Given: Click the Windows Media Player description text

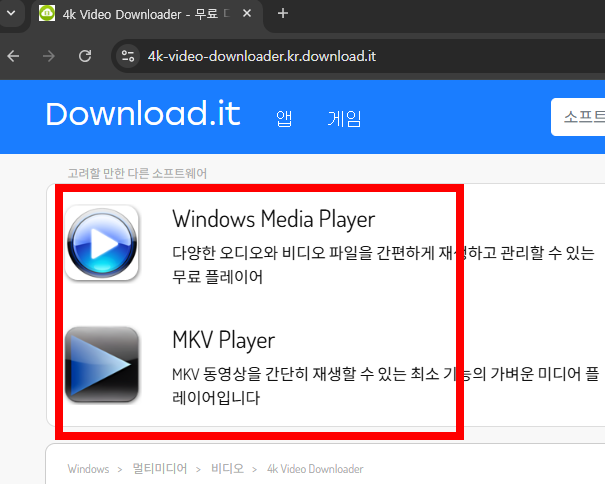Looking at the screenshot, I should (x=383, y=265).
